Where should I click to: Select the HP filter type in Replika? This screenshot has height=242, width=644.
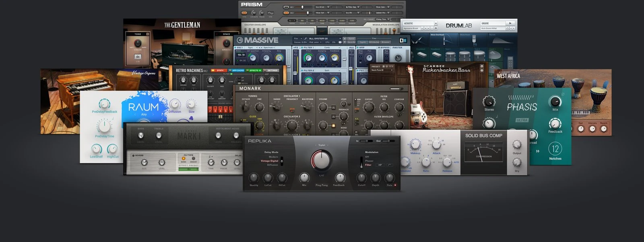click(x=380, y=165)
